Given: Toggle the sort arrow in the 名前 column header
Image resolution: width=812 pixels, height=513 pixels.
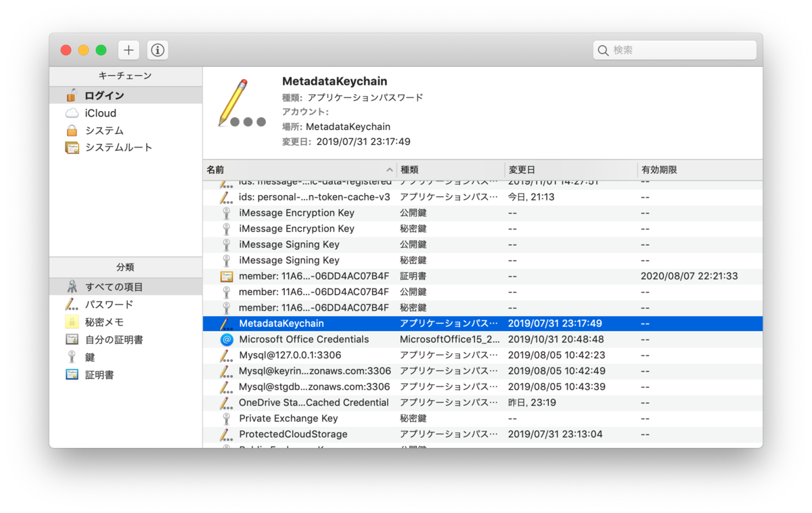Looking at the screenshot, I should point(390,170).
